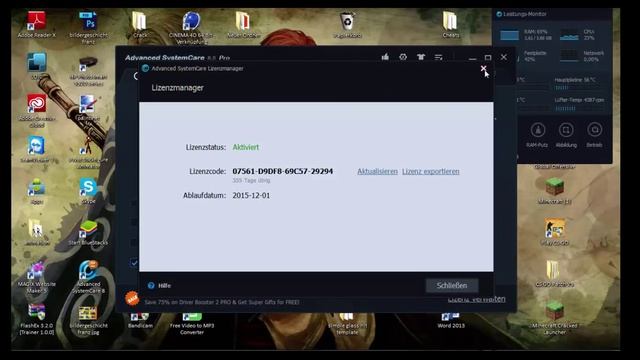Open the MAGIX Website Maker 5 shortcut
The image size is (640, 360).
coord(36,277)
